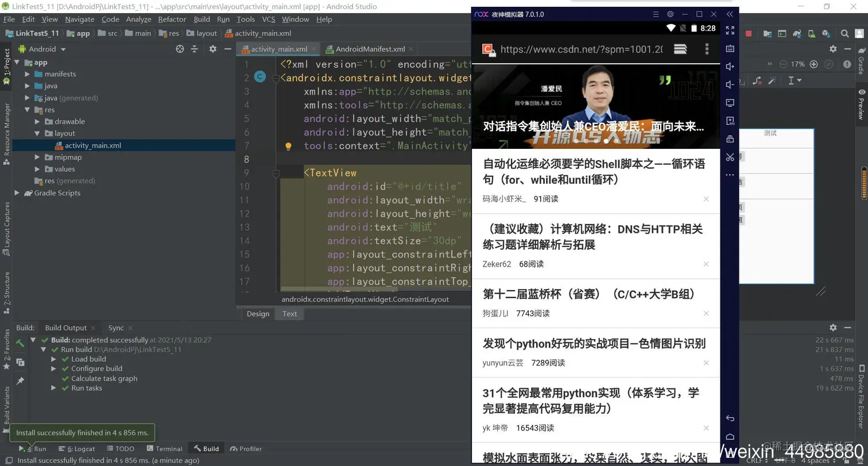Click the class gutter icon on line 2

click(x=260, y=76)
